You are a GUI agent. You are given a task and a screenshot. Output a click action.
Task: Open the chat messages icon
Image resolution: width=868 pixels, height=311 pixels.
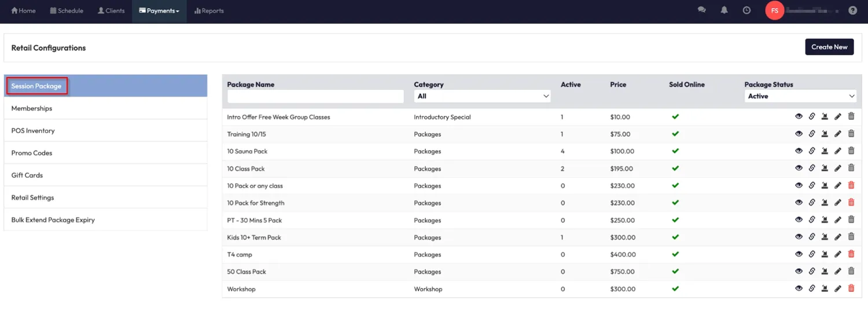(x=701, y=10)
